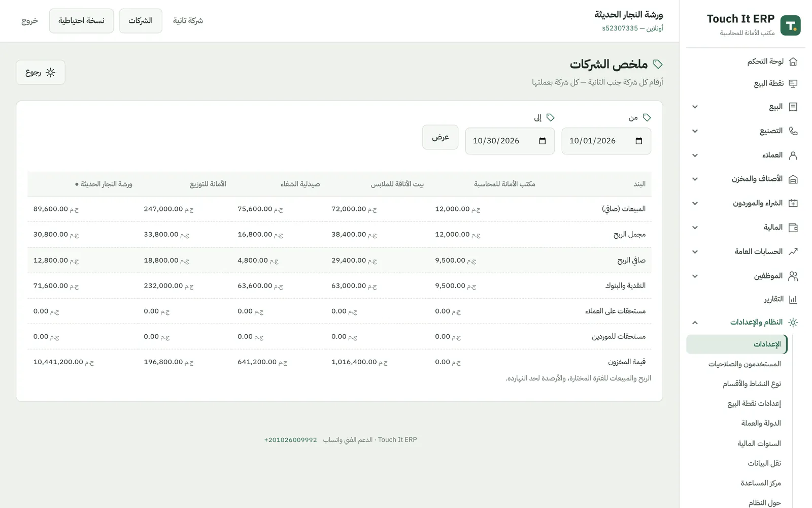This screenshot has height=508, width=812.
Task: Open إعدادات نقطة البيع submenu item
Action: click(754, 404)
